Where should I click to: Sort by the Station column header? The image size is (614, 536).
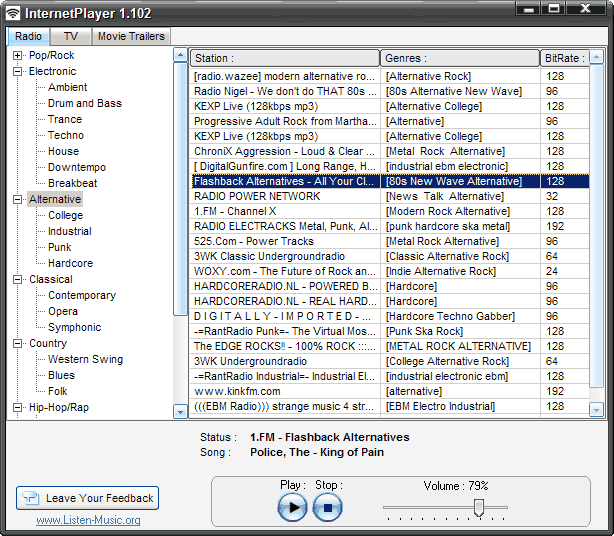(x=285, y=58)
